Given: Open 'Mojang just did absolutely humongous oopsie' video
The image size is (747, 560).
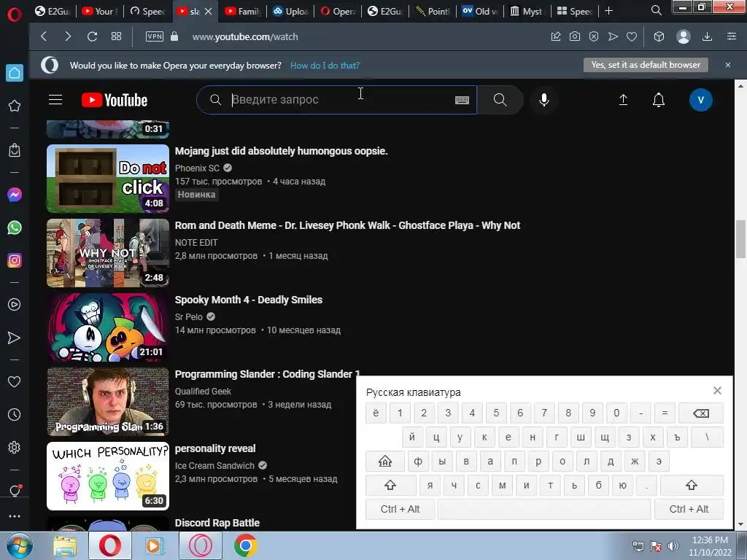Looking at the screenshot, I should tap(281, 151).
